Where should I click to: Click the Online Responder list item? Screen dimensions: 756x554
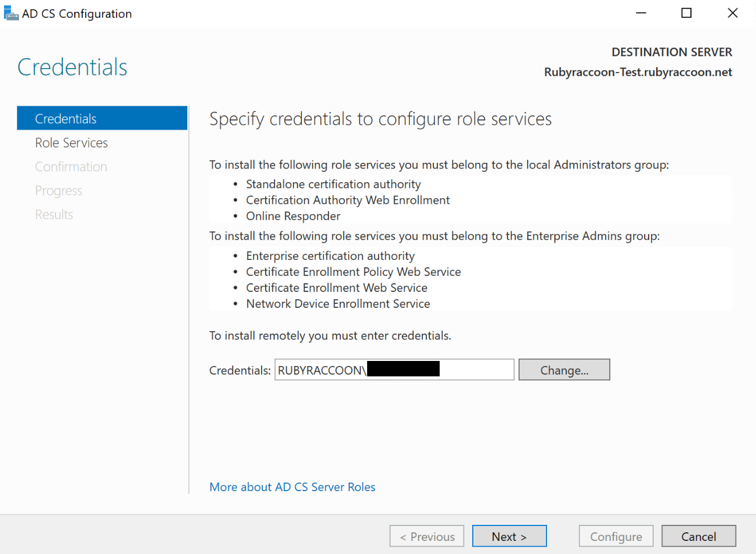pos(293,216)
